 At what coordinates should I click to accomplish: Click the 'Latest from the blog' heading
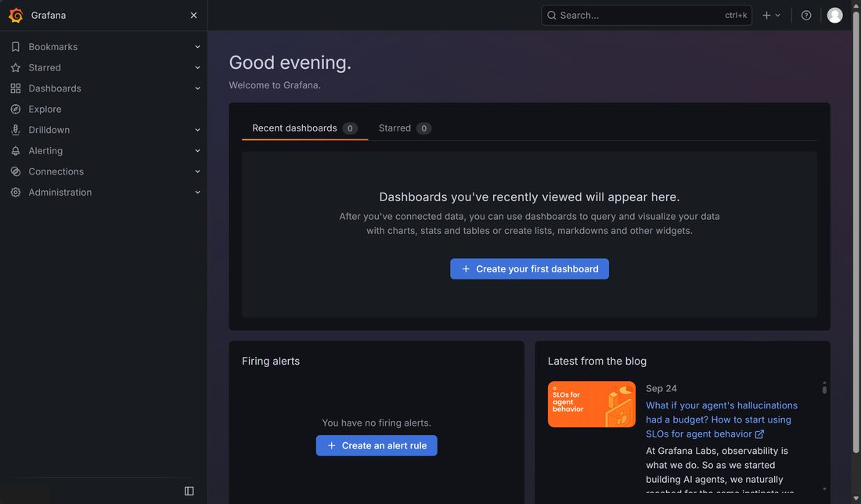pyautogui.click(x=597, y=362)
